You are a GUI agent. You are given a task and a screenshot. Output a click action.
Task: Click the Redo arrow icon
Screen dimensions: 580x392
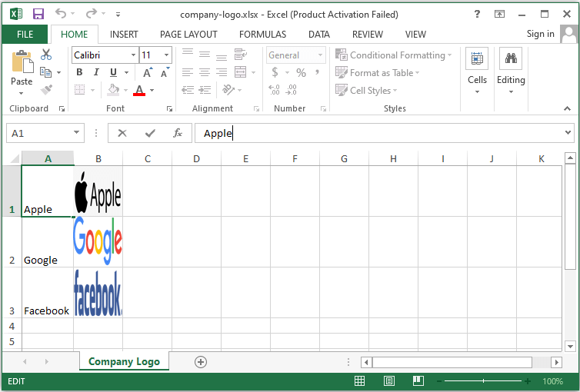point(91,14)
